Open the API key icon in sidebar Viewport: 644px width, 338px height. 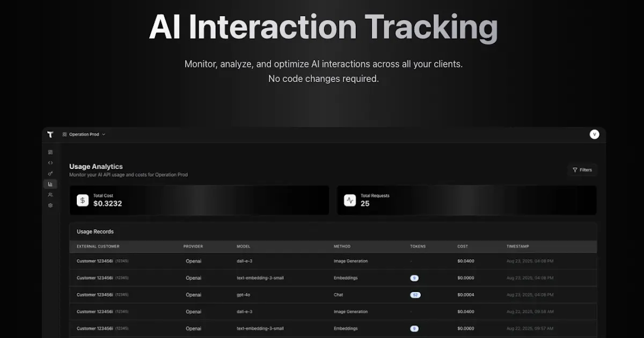tap(50, 173)
